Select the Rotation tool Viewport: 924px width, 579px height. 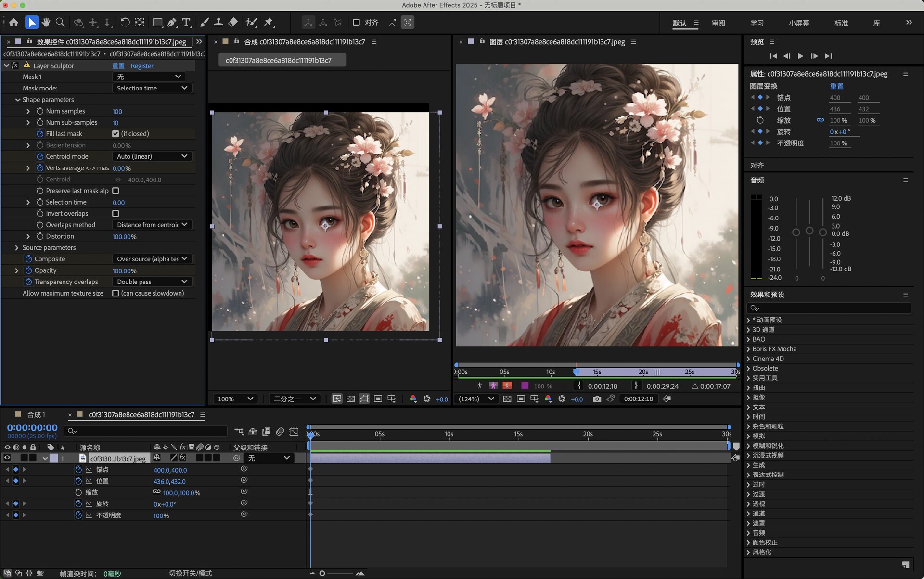pyautogui.click(x=125, y=22)
